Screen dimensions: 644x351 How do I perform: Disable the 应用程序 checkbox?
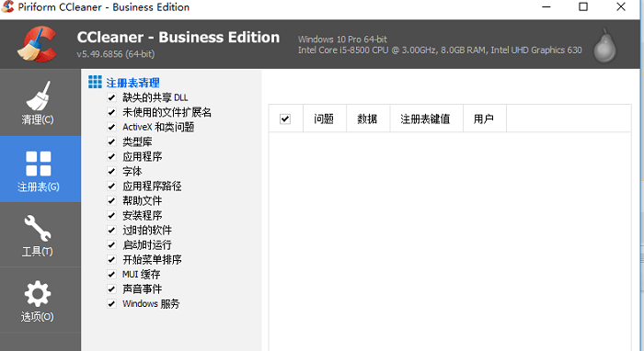pos(111,156)
